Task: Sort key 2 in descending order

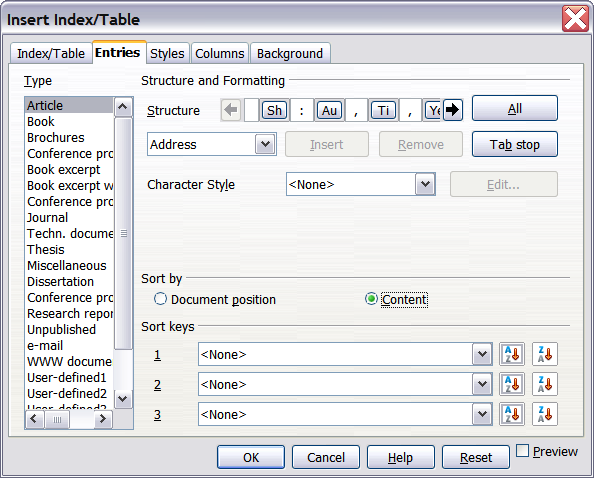Action: point(545,384)
